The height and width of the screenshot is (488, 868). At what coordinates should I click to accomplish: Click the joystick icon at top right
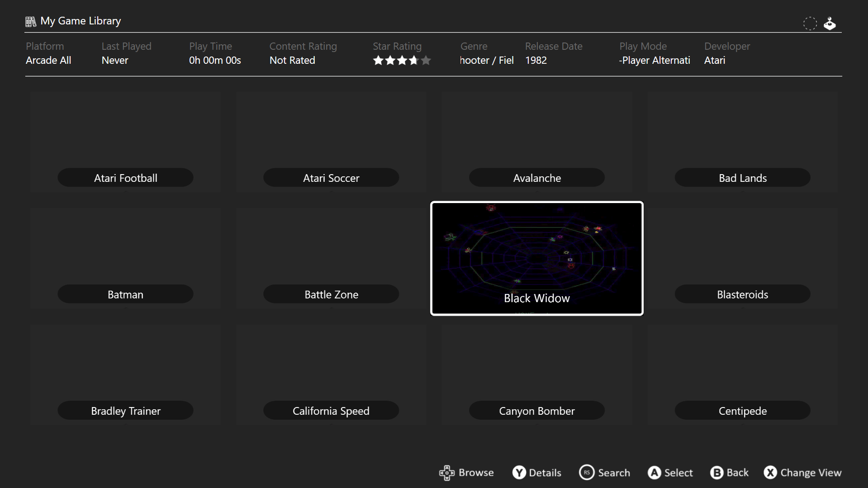830,24
